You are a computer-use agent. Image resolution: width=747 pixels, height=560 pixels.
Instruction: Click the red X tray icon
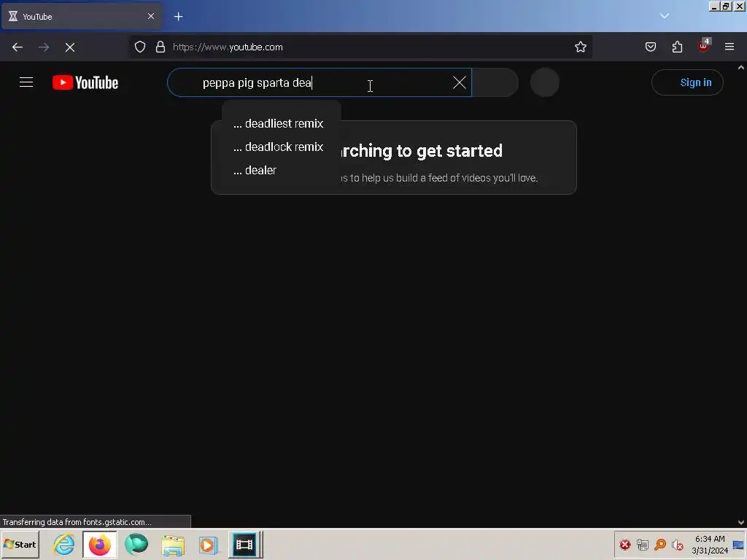coord(625,544)
